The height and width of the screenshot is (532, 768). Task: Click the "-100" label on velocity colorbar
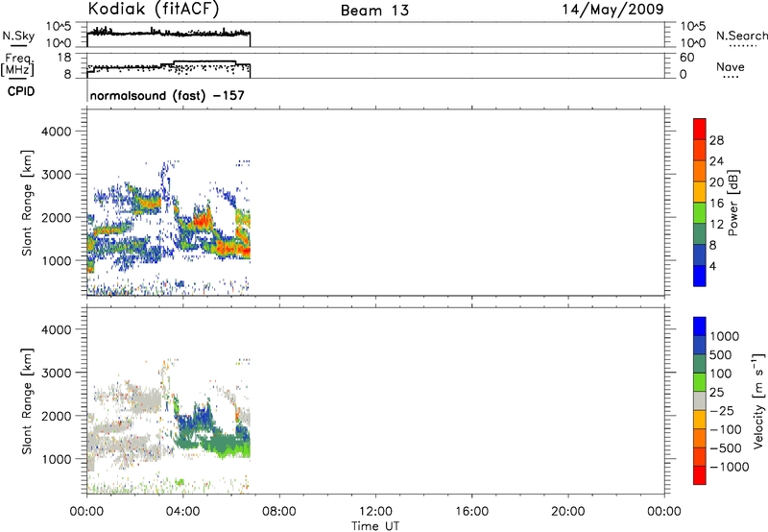point(725,429)
